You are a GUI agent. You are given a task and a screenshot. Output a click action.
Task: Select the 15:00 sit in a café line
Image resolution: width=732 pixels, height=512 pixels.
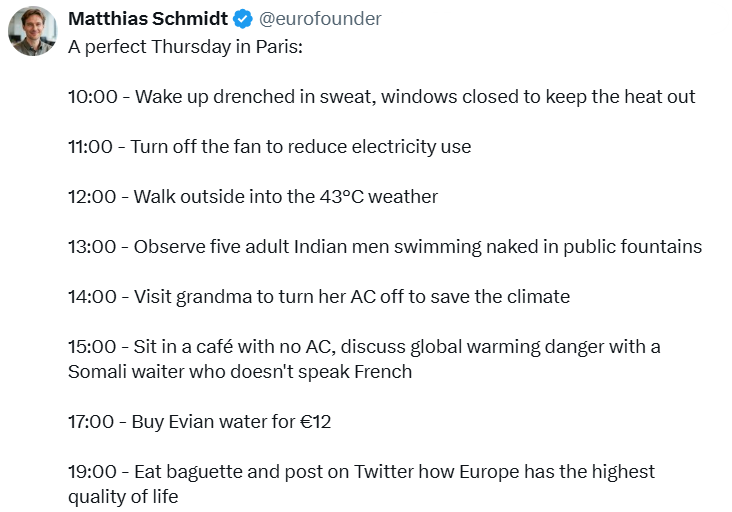(x=364, y=359)
